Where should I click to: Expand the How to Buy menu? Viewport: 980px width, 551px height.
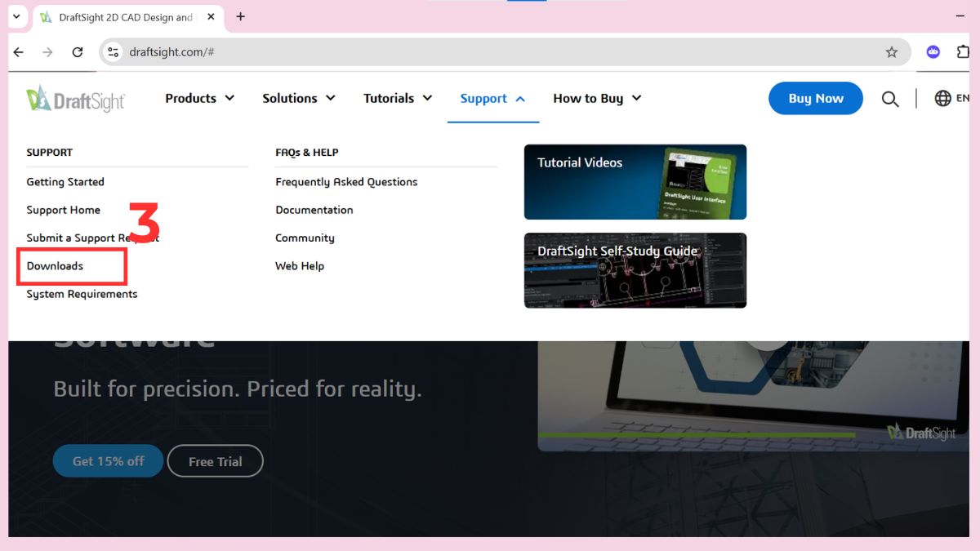tap(597, 98)
